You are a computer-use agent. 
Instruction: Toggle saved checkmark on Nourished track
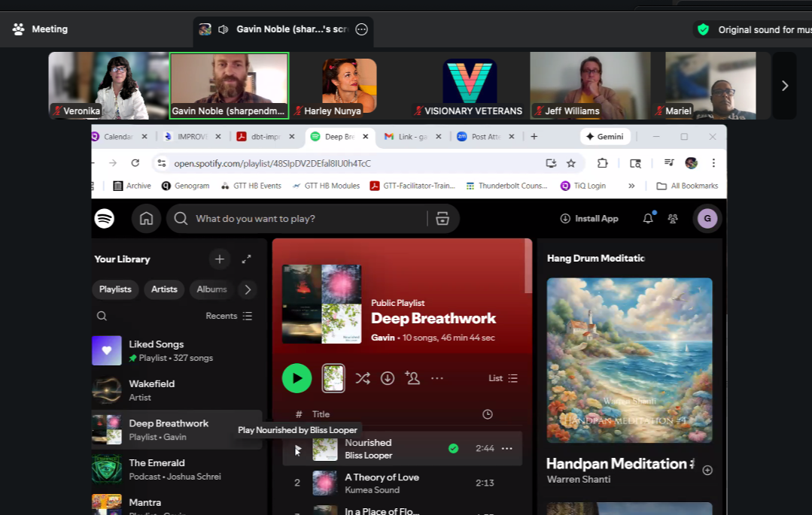click(453, 448)
